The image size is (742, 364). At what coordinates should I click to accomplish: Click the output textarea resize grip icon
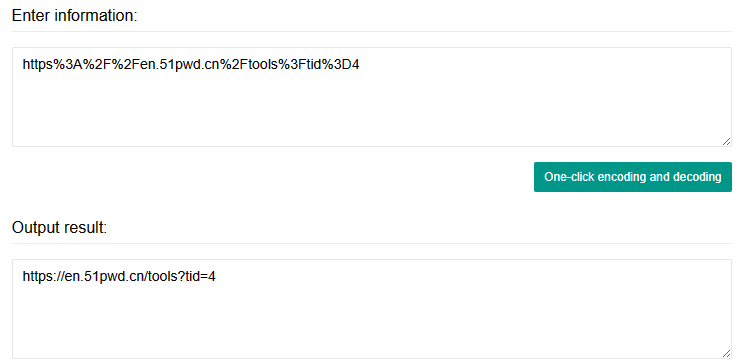[726, 354]
